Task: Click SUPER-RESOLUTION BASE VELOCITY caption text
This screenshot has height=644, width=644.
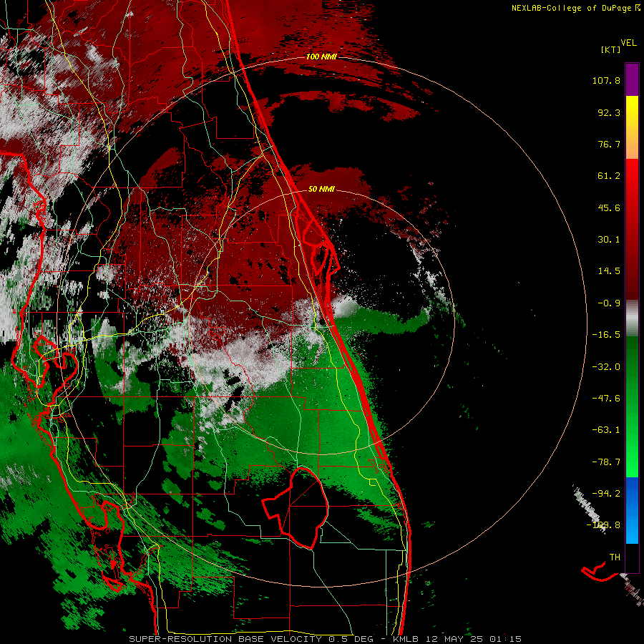Action: click(225, 639)
